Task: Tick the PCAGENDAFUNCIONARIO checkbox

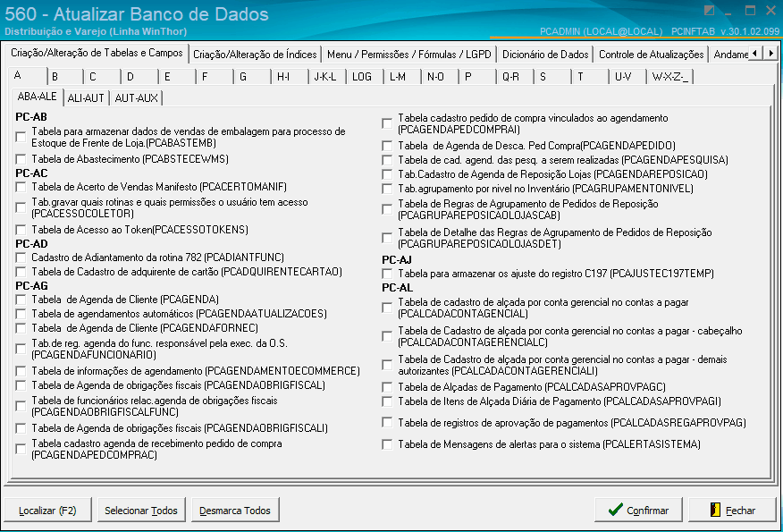Action: [21, 349]
